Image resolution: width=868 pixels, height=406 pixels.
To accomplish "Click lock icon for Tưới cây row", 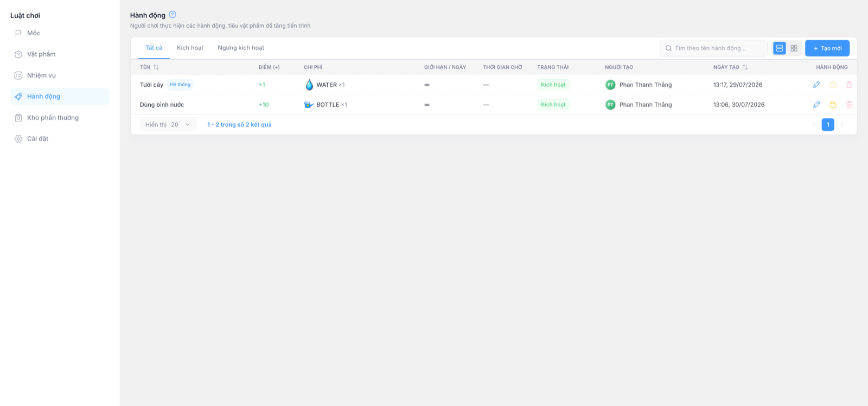I will pyautogui.click(x=833, y=85).
